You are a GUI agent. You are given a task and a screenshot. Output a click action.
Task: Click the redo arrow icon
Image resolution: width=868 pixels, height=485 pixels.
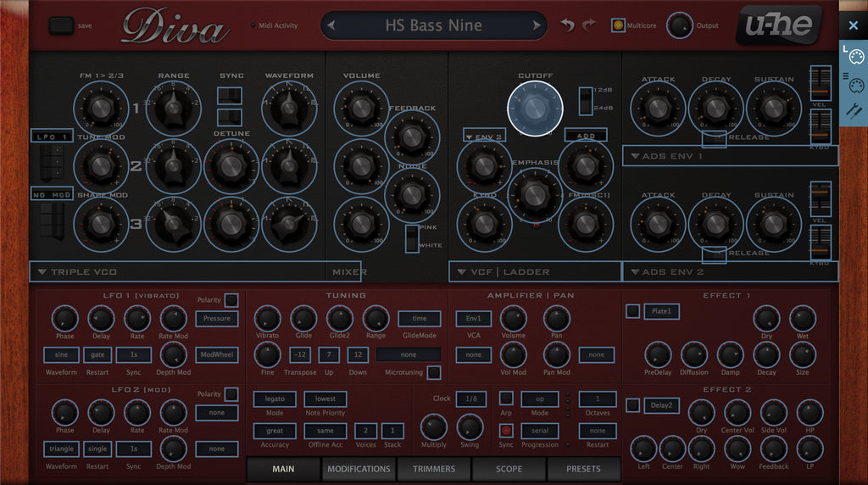(x=589, y=25)
